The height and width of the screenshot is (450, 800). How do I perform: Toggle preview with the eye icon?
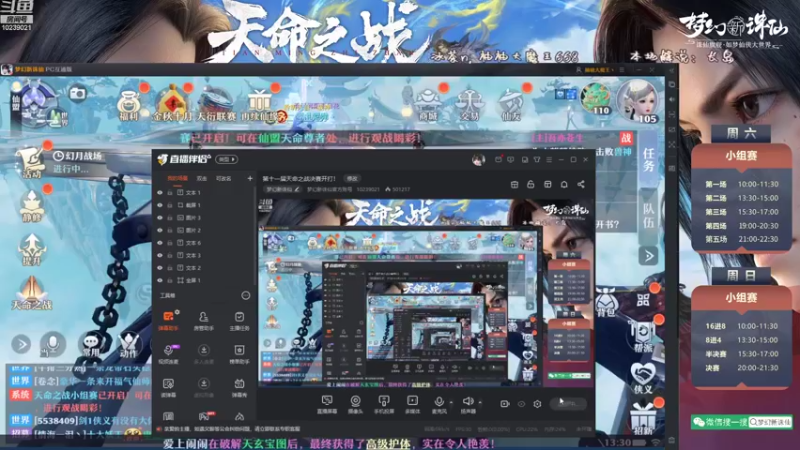(521, 404)
